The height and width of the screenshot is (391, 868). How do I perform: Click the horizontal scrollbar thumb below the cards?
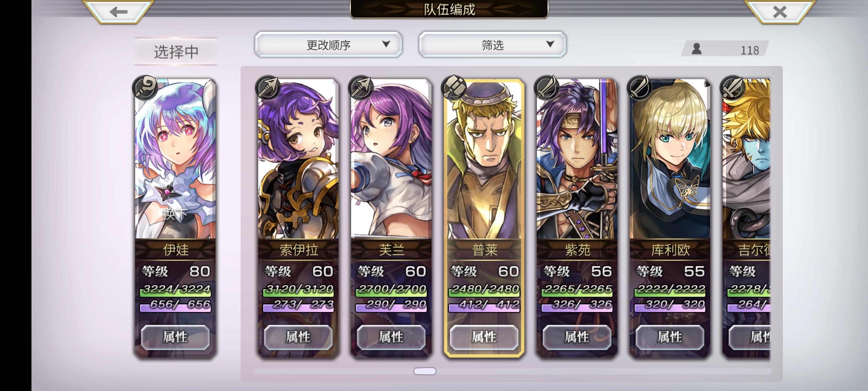click(x=425, y=371)
